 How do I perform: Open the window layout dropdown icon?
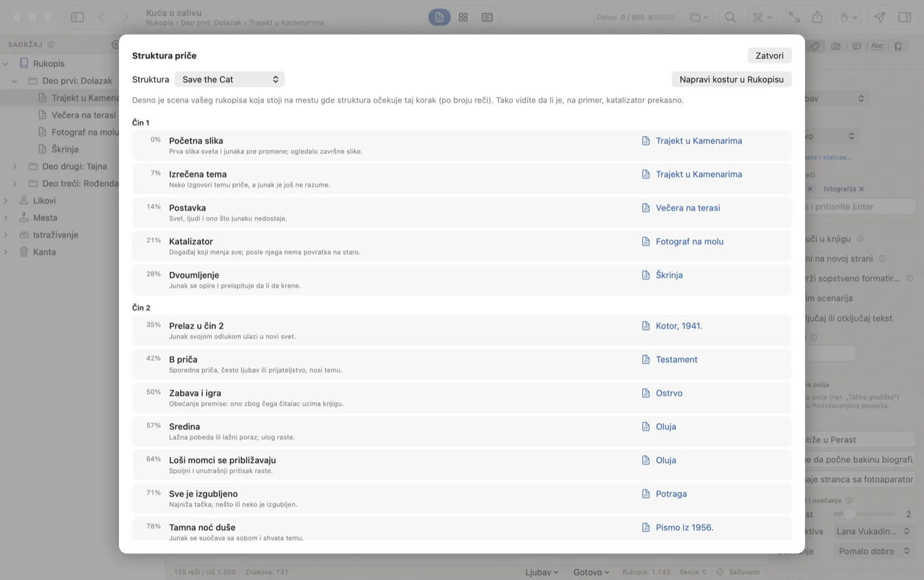pos(699,17)
